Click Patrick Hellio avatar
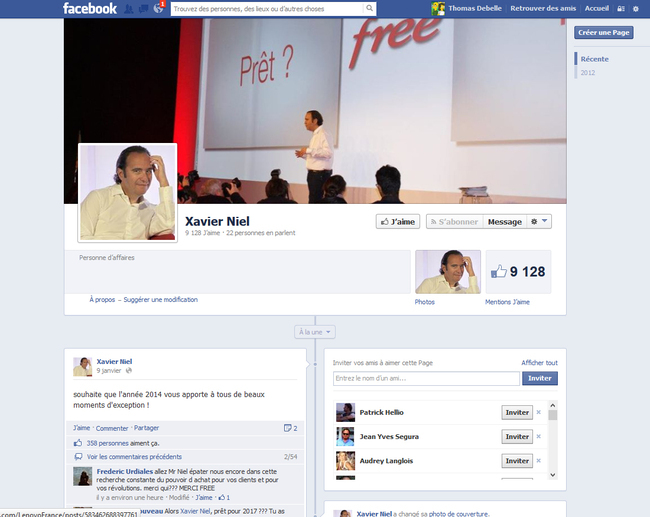Viewport: 650px width, 517px height. click(345, 412)
